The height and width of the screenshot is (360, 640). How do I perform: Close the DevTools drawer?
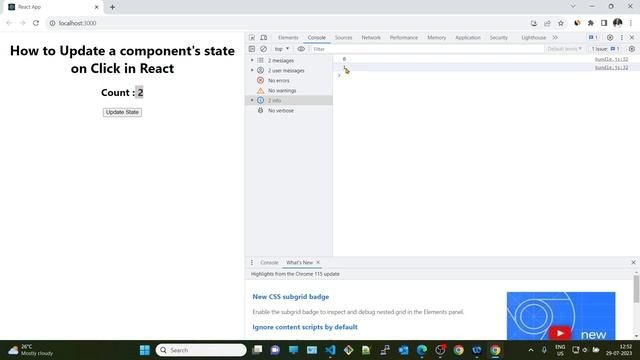(633, 262)
